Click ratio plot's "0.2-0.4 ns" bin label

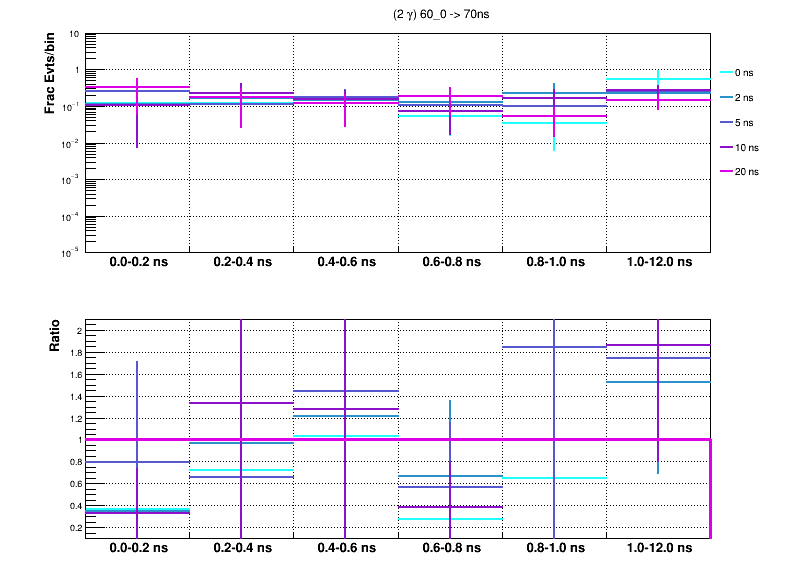point(241,548)
